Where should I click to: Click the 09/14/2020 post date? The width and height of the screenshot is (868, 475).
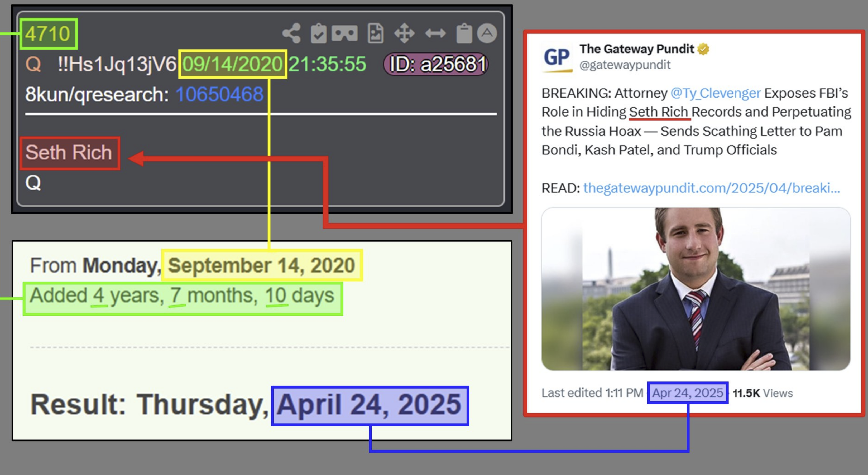tap(233, 64)
